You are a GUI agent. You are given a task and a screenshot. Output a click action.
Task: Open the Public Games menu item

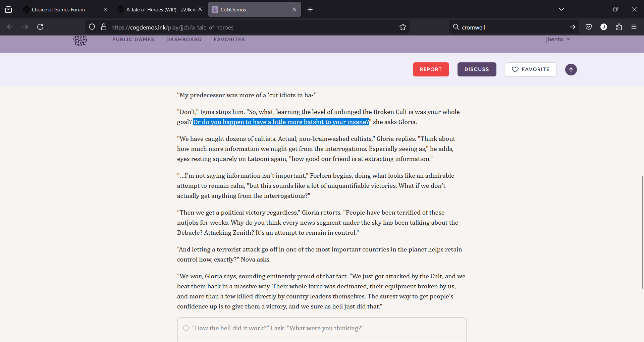point(133,40)
